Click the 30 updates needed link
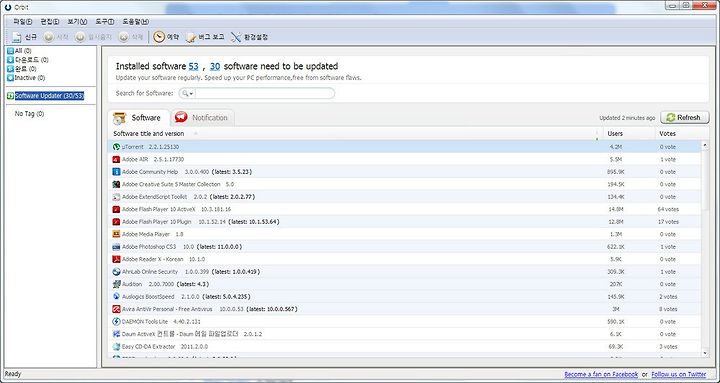The image size is (720, 383). 215,67
